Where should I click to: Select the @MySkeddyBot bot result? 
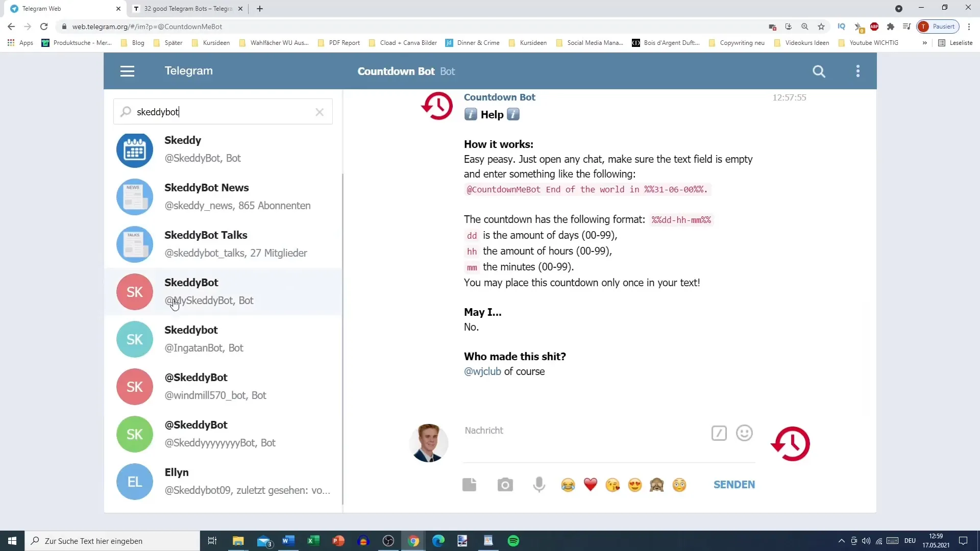click(223, 292)
